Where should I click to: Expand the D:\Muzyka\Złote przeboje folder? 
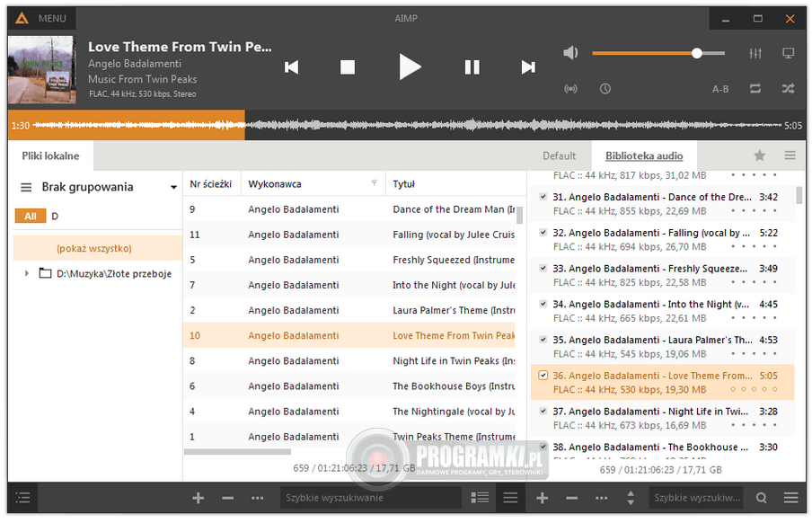[27, 273]
